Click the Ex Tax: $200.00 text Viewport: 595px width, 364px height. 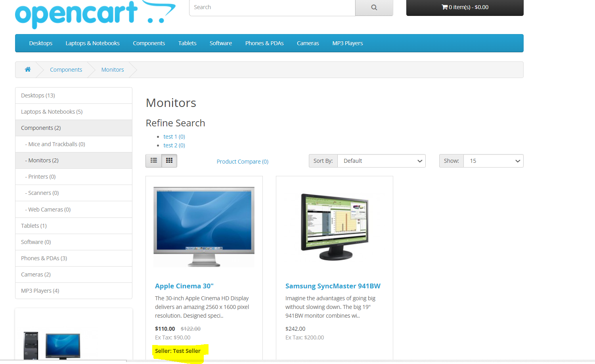[x=305, y=337]
